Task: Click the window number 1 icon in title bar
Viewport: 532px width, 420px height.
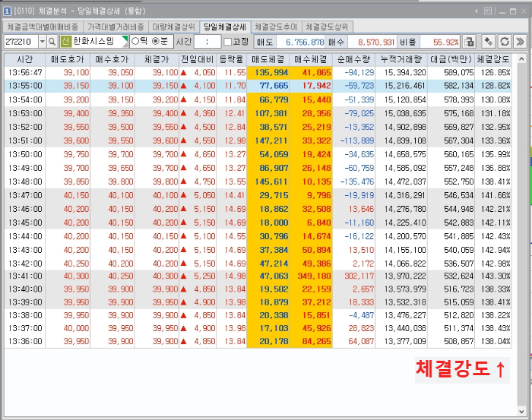Action: [x=7, y=11]
